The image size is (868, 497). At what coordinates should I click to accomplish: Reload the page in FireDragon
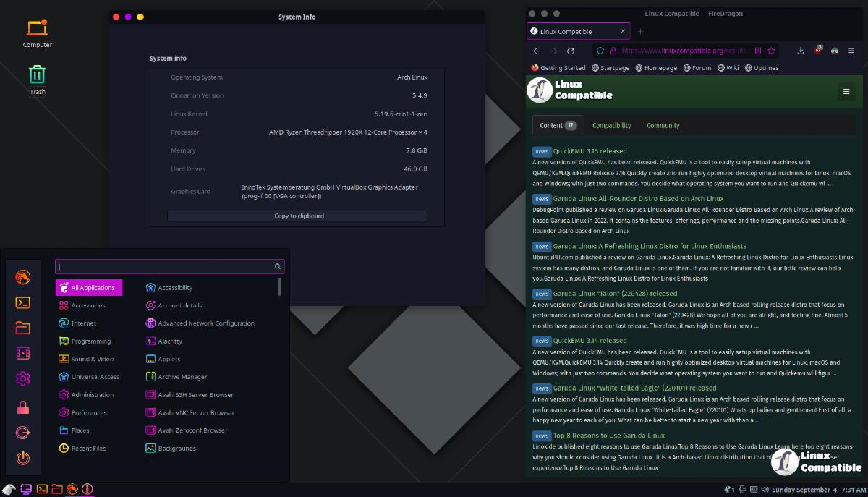click(x=571, y=51)
